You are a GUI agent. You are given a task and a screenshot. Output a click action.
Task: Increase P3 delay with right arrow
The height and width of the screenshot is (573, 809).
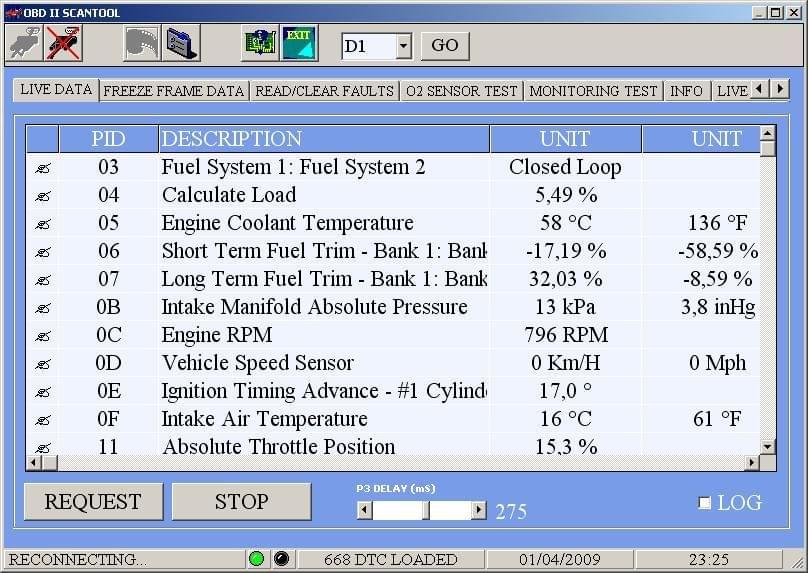pyautogui.click(x=479, y=511)
